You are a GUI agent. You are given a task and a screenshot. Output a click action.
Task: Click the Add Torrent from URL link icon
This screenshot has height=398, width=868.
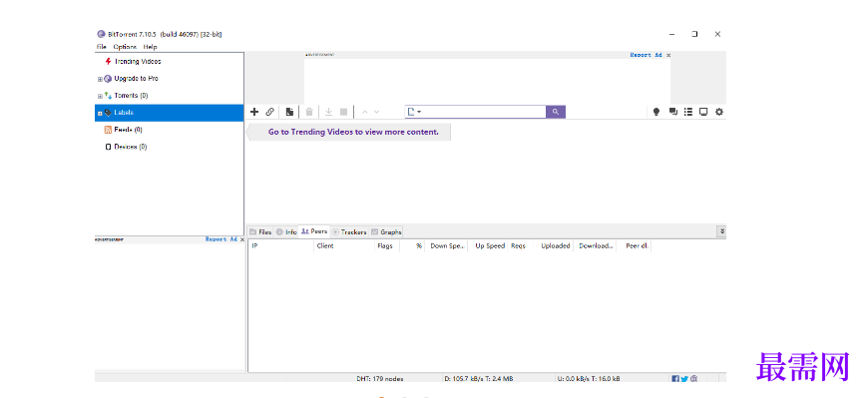coord(269,112)
